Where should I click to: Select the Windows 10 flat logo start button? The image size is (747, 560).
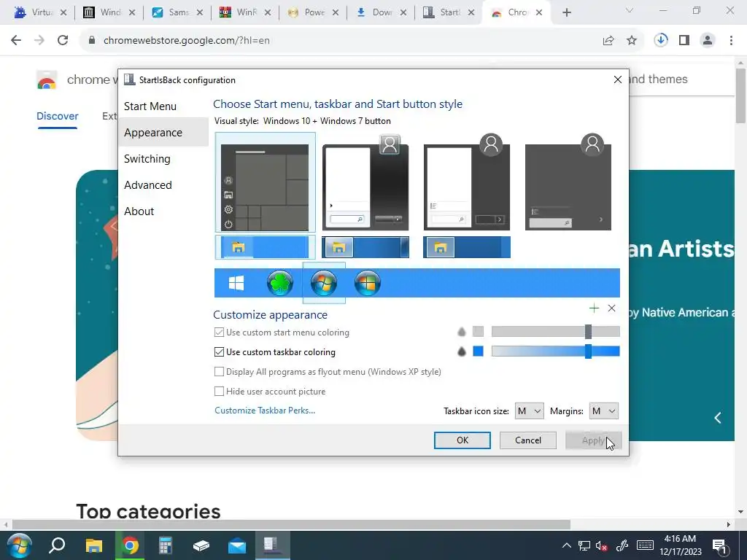(236, 283)
